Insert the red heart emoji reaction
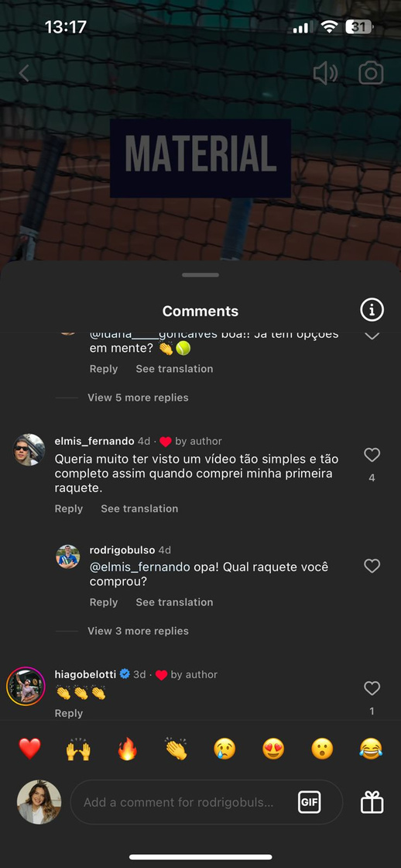 tap(30, 749)
